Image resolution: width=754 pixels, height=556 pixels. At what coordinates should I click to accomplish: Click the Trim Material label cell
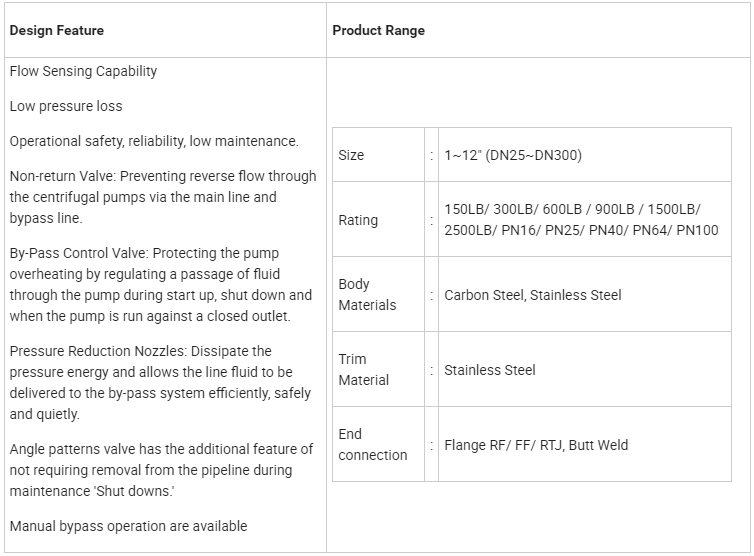point(378,369)
